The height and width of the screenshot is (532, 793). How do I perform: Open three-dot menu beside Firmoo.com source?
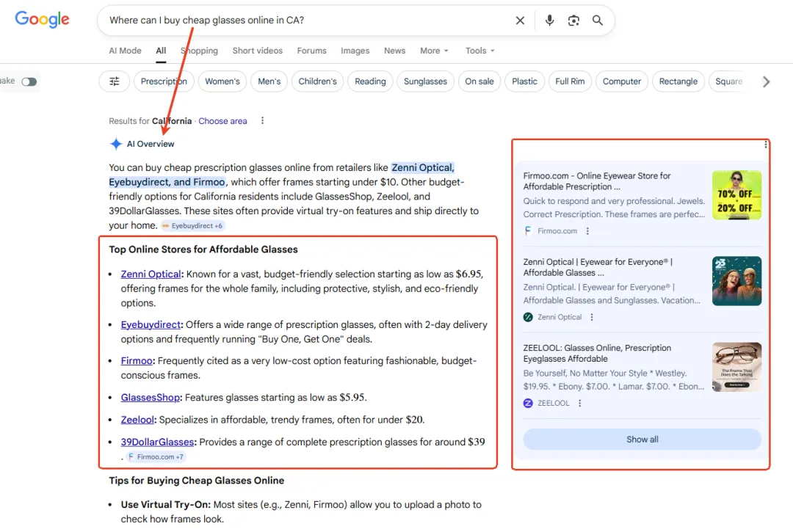tap(587, 231)
